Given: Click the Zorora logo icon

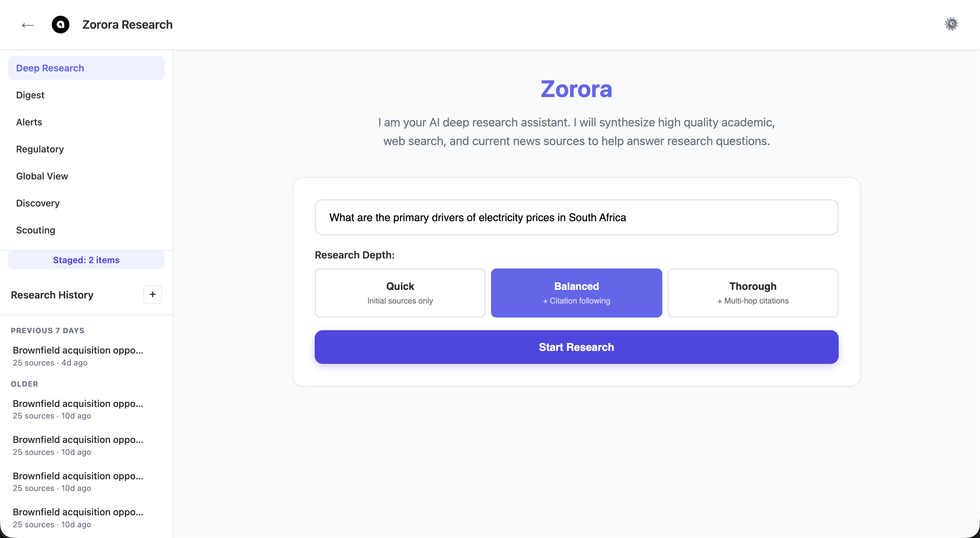Looking at the screenshot, I should 60,25.
